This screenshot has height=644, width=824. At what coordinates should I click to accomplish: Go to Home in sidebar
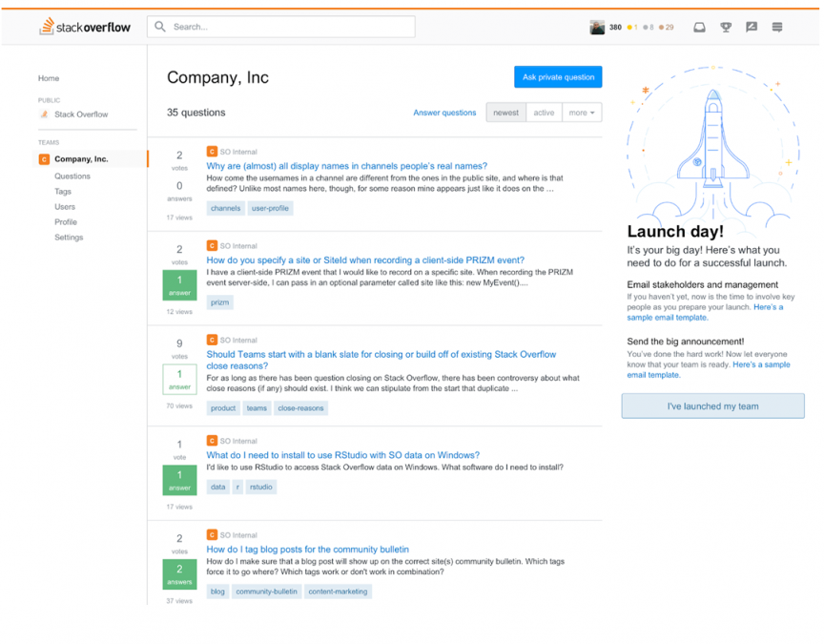click(49, 78)
